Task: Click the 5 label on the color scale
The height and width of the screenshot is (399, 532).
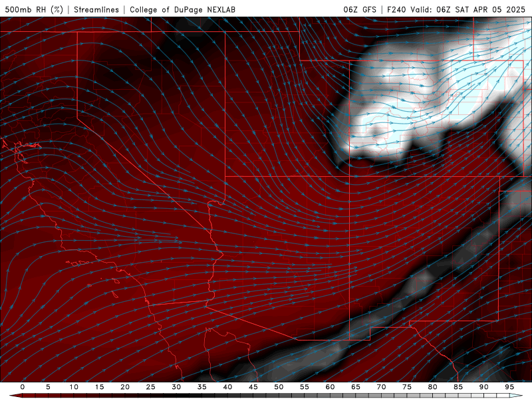Action: (x=48, y=387)
